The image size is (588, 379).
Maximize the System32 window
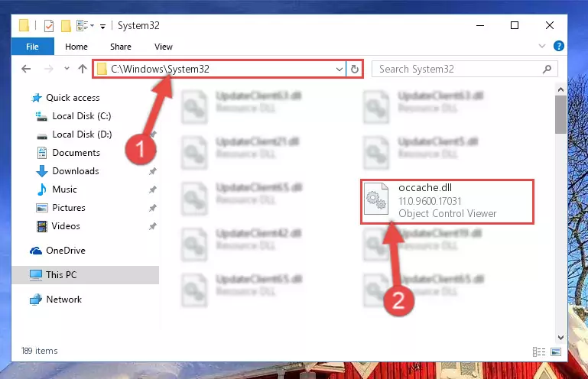pyautogui.click(x=515, y=25)
